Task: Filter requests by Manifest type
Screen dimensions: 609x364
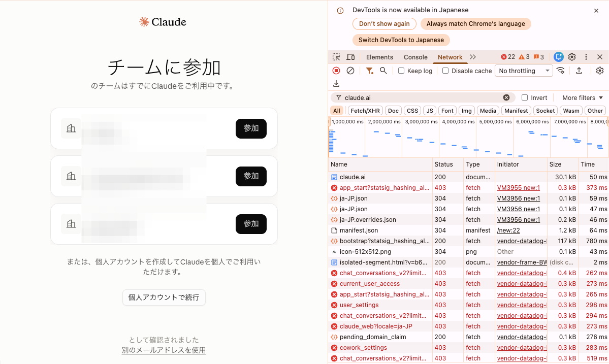Action: click(x=516, y=111)
